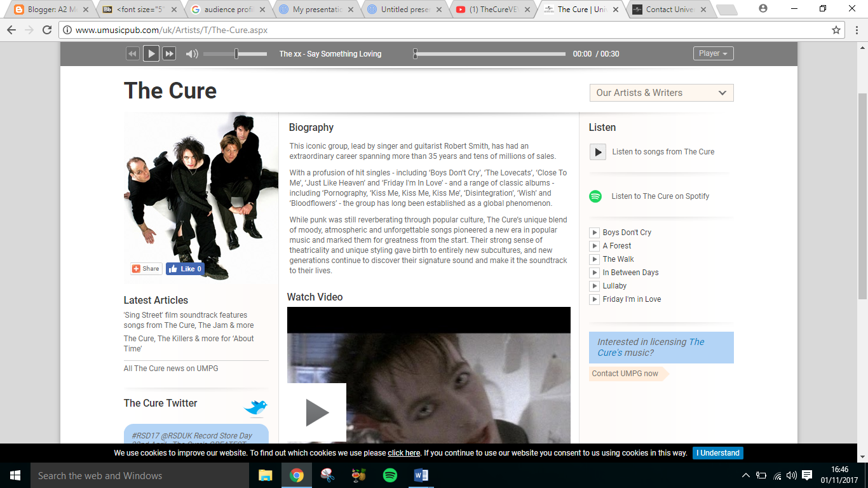Play The xx track in the top player
The width and height of the screenshot is (868, 488).
point(151,54)
